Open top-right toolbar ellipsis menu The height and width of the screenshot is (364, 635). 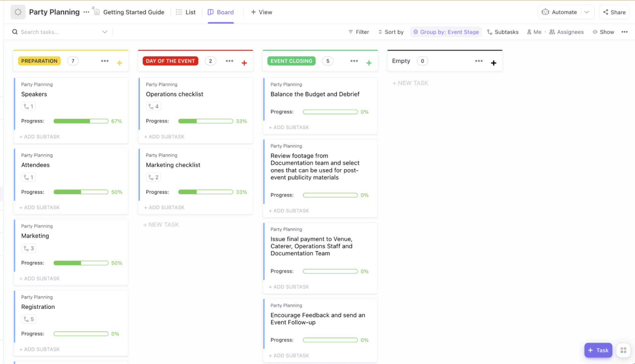(624, 32)
